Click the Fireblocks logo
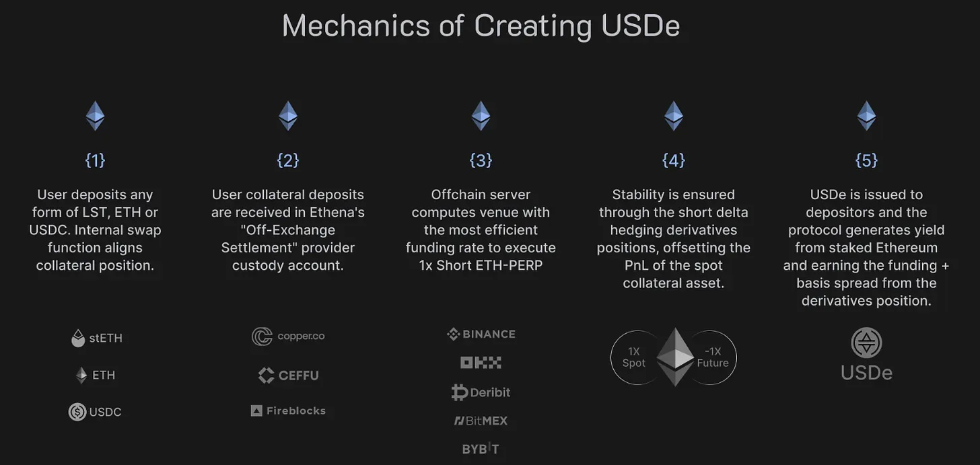The height and width of the screenshot is (465, 980). [x=288, y=410]
